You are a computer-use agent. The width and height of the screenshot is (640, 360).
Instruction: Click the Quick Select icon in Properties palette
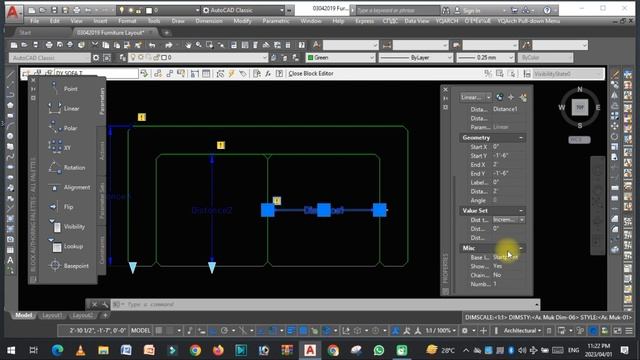coord(523,97)
